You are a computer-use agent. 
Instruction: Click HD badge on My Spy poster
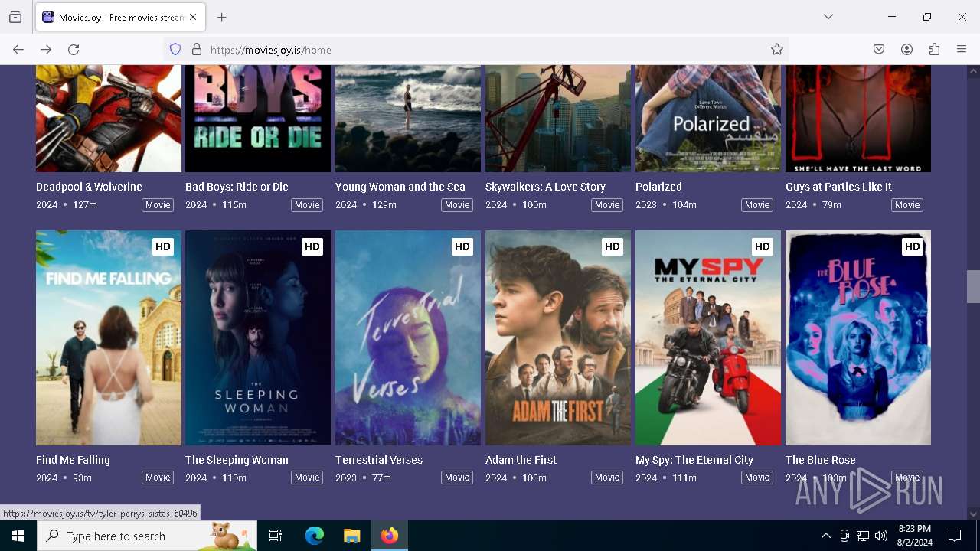pos(762,246)
